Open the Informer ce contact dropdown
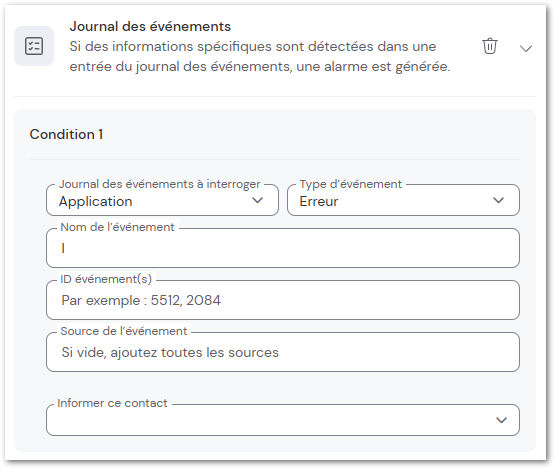This screenshot has width=555, height=469. click(x=283, y=420)
